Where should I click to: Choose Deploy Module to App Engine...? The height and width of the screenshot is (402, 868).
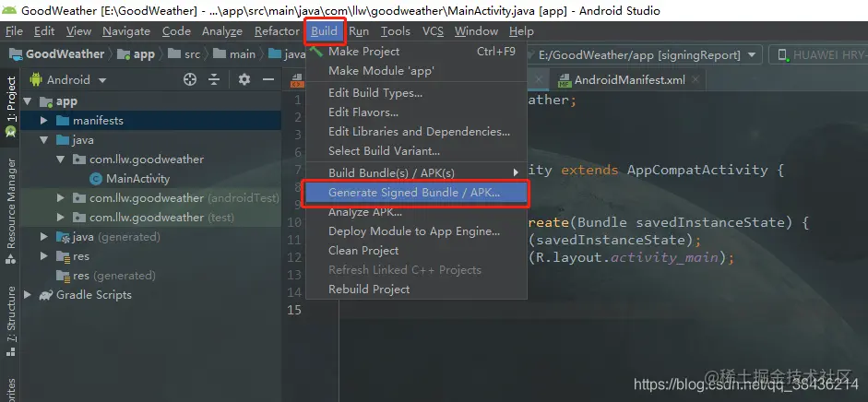416,231
